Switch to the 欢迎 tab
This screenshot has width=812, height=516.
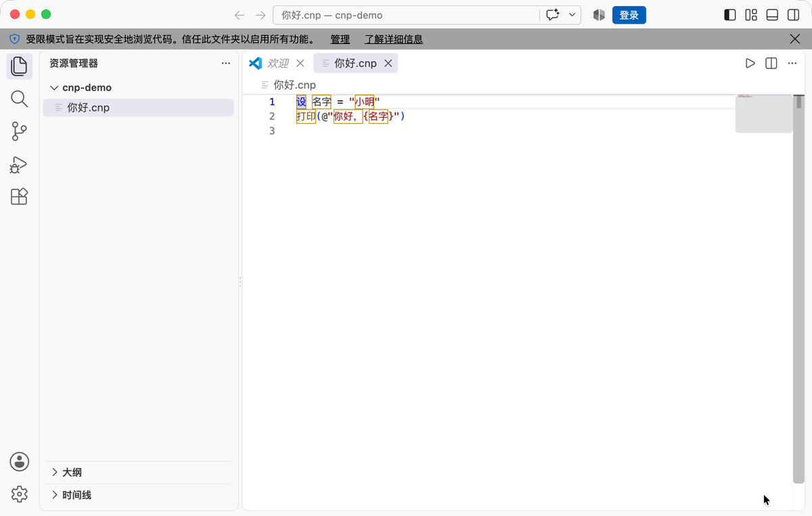tap(277, 63)
